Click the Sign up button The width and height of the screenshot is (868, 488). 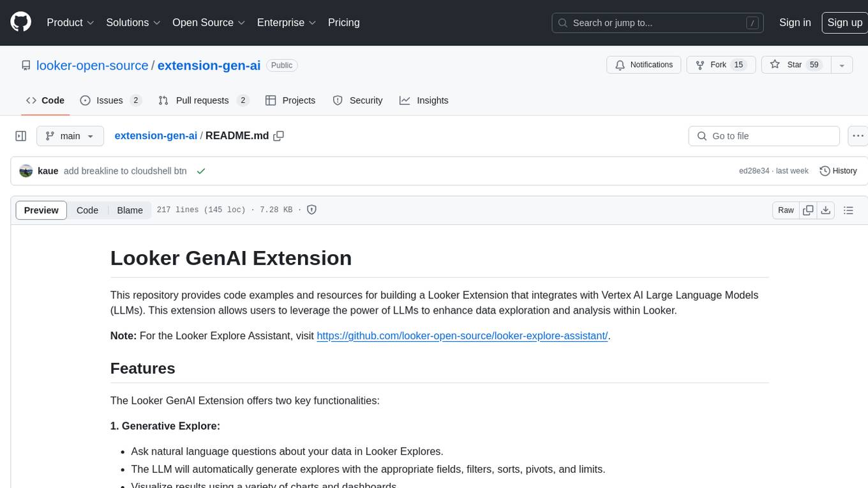point(844,22)
